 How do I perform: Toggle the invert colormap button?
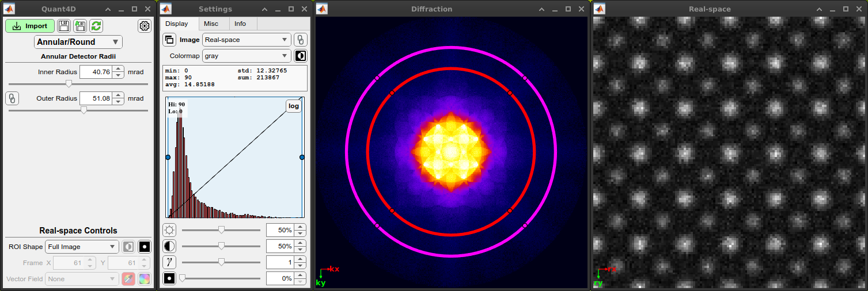(301, 56)
